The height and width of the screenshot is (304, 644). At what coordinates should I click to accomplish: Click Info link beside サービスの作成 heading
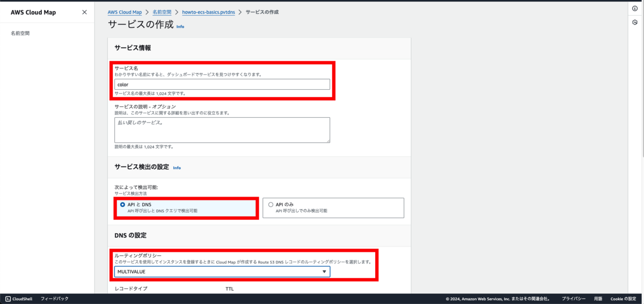[180, 26]
